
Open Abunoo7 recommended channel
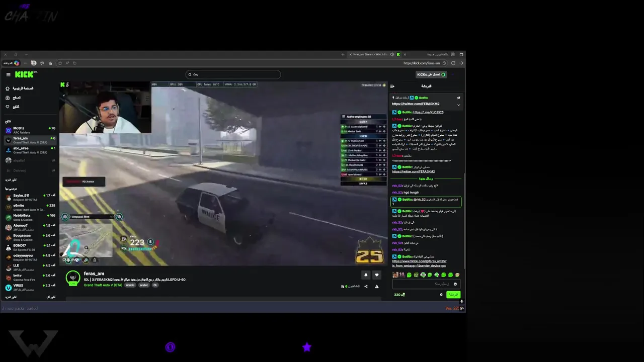(30, 227)
